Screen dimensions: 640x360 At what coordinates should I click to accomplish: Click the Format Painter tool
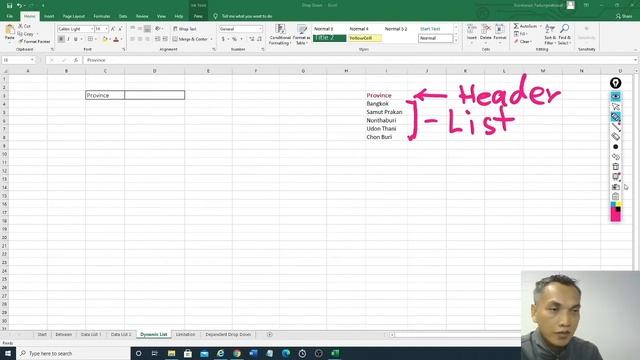click(x=34, y=41)
